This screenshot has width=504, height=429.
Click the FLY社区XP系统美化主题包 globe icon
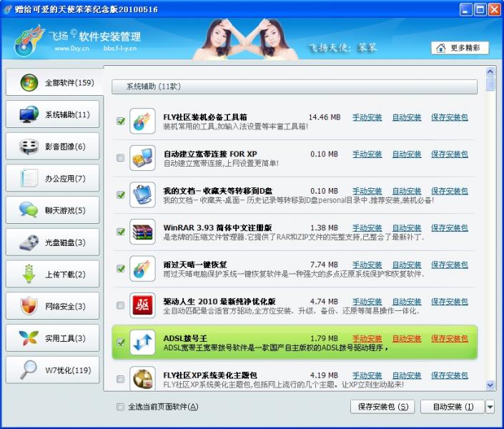[142, 378]
